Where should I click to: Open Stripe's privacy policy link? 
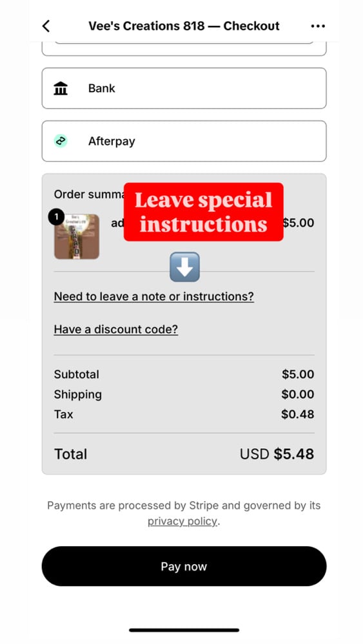click(x=182, y=521)
